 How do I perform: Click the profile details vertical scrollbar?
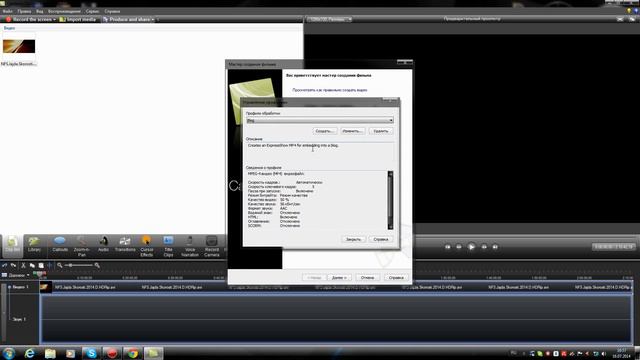(x=390, y=200)
